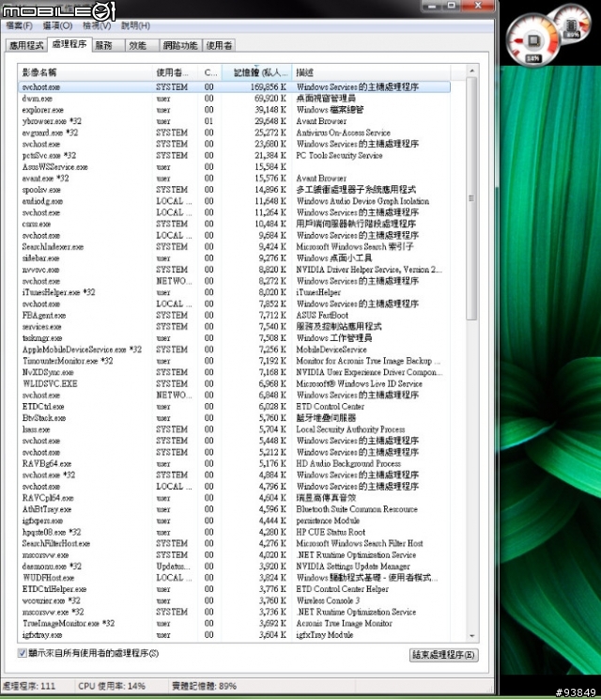The image size is (601, 700).
Task: Select wcourier.exe *32 process
Action: (x=234, y=600)
